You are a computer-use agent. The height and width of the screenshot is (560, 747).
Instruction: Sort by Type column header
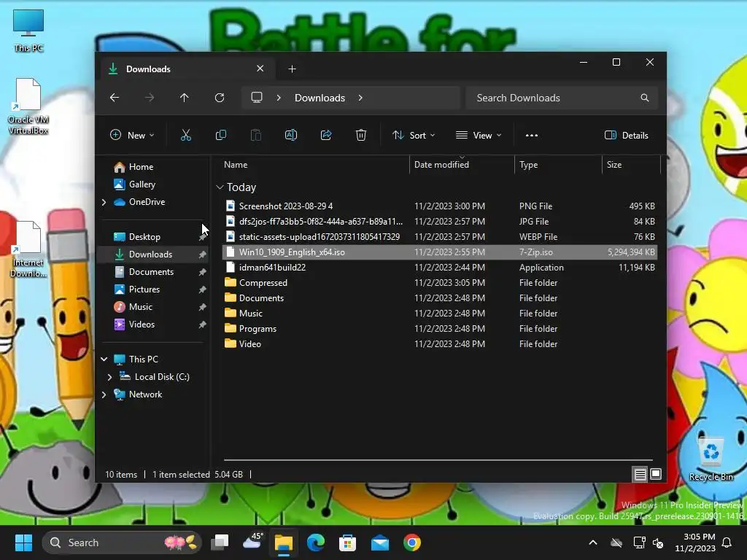[558, 165]
